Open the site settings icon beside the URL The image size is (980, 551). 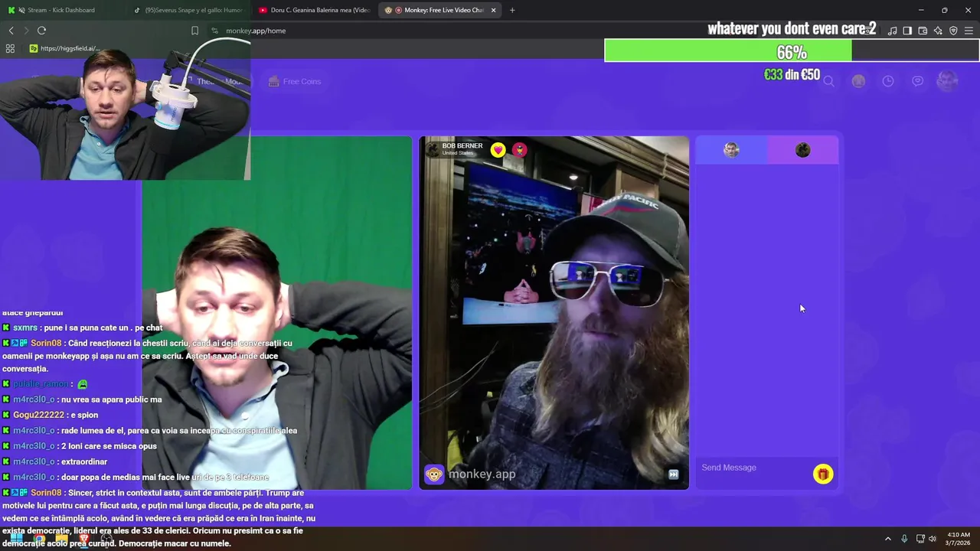(214, 31)
